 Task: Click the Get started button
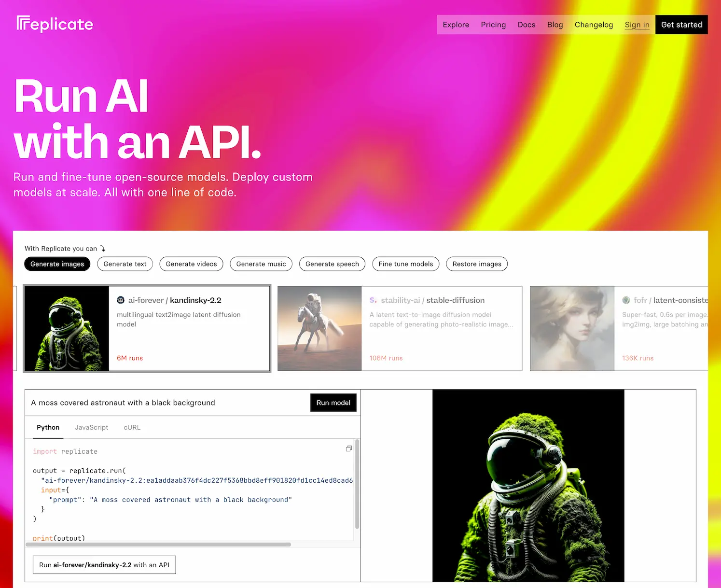tap(681, 25)
